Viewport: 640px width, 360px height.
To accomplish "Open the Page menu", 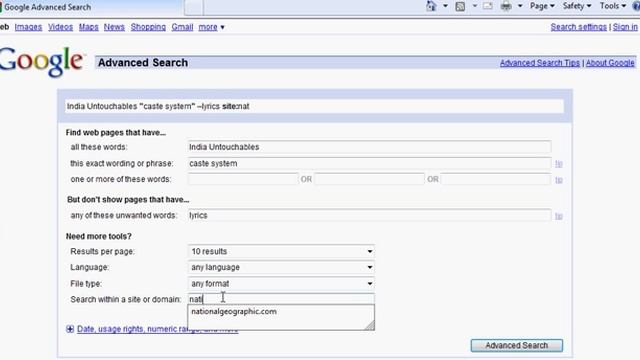I will pyautogui.click(x=542, y=6).
